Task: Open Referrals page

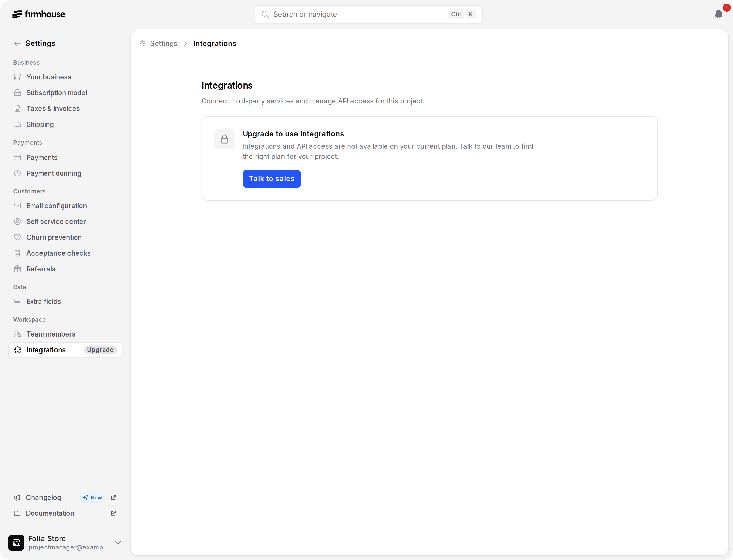Action: tap(65, 269)
